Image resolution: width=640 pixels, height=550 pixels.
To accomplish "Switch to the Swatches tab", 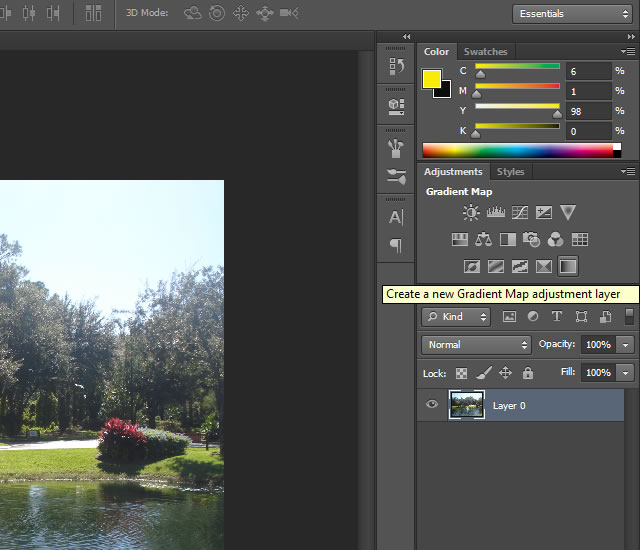I will point(485,52).
